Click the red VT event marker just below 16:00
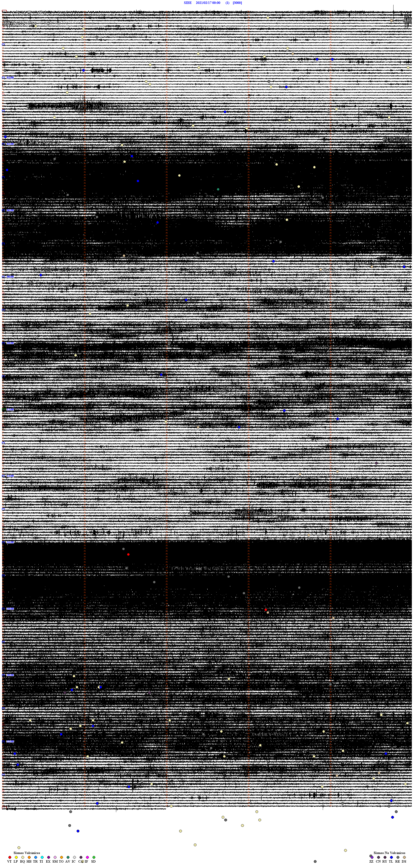This screenshot has height=868, width=414. 128,554
